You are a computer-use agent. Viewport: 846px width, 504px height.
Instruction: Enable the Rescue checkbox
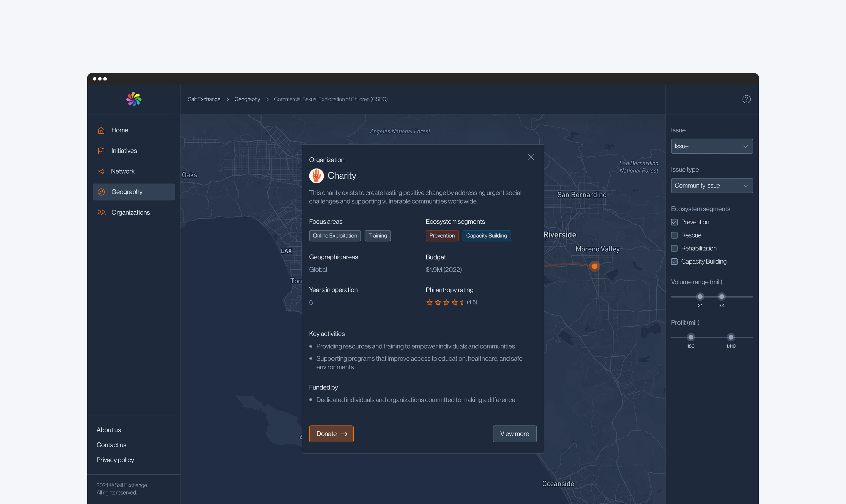674,235
